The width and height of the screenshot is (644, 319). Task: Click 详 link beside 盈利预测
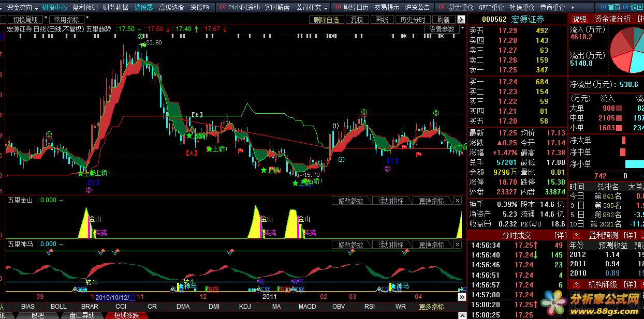[x=631, y=235]
